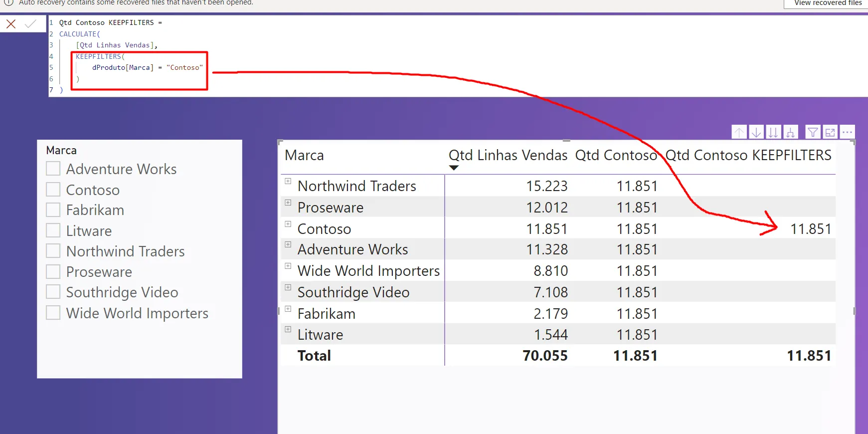Open the visual's filter funnel icon
The image size is (868, 434).
(813, 132)
